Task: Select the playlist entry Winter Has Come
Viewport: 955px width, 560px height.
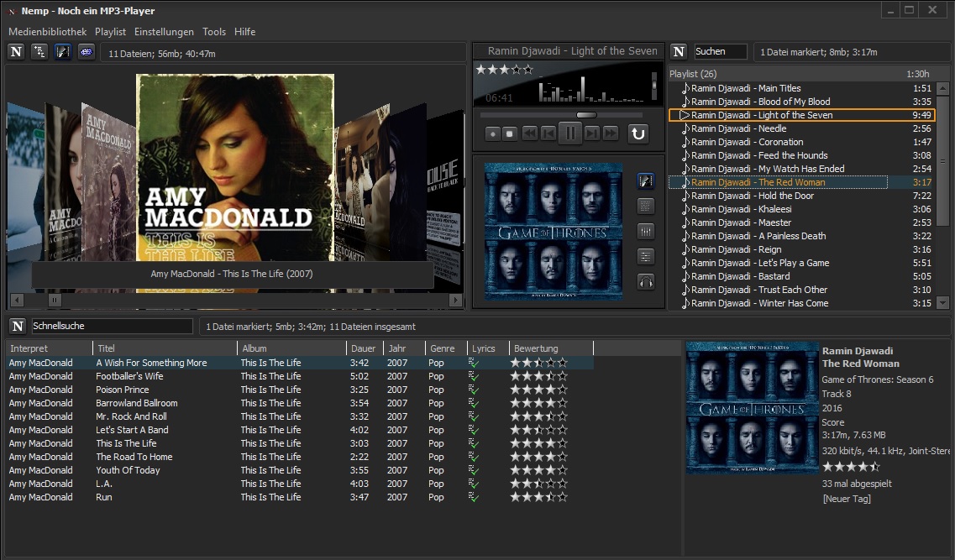Action: pyautogui.click(x=801, y=303)
